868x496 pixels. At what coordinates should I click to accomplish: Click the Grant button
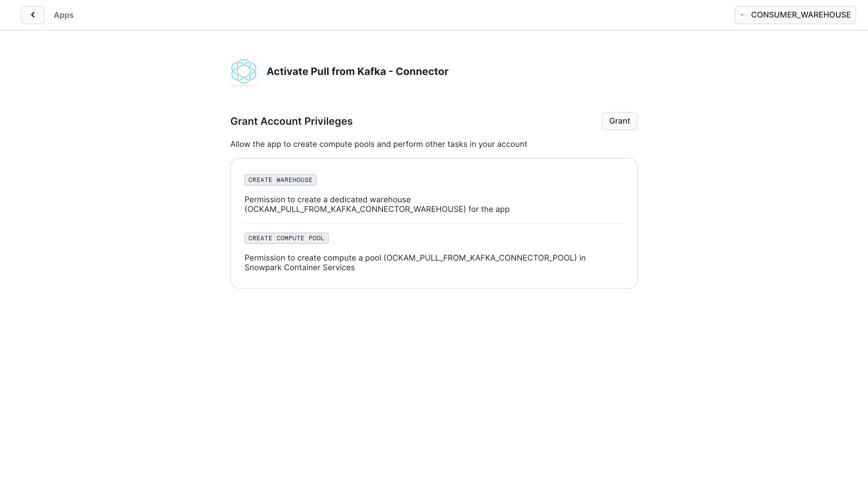619,121
